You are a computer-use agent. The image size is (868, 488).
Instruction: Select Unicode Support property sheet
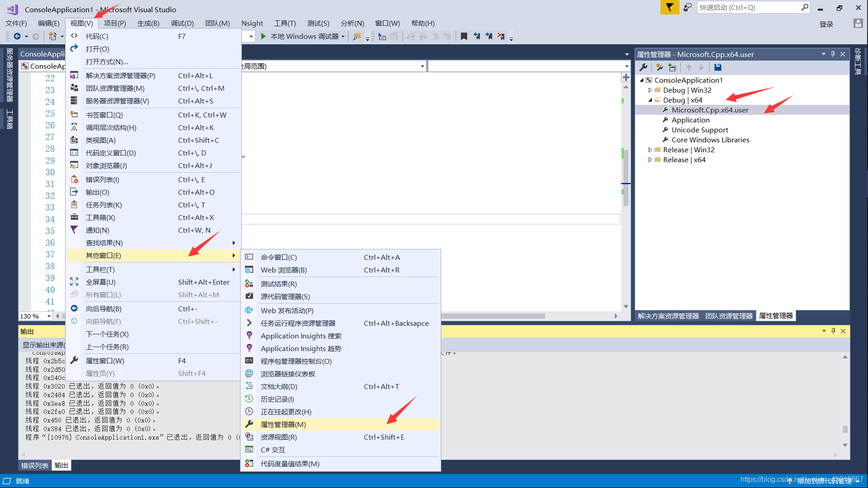click(700, 130)
